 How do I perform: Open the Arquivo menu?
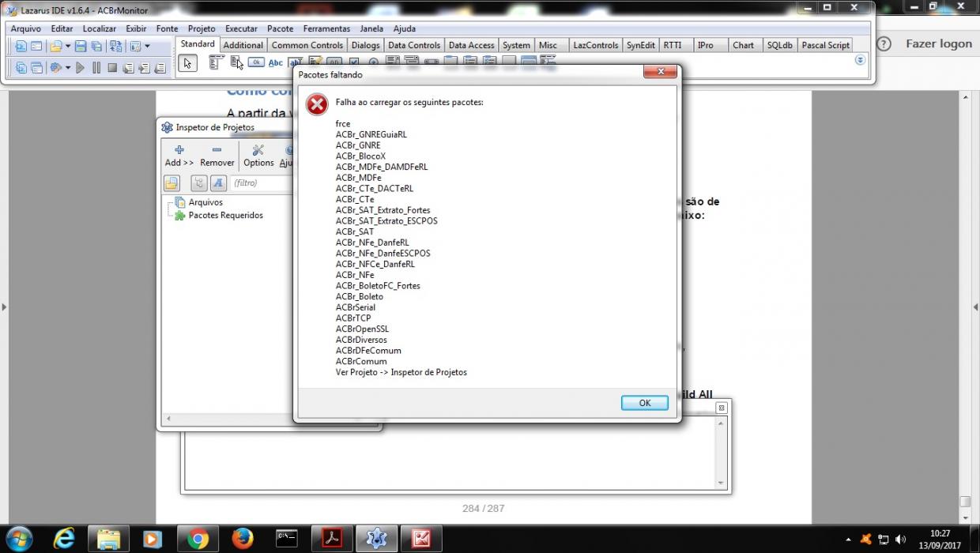click(x=26, y=28)
